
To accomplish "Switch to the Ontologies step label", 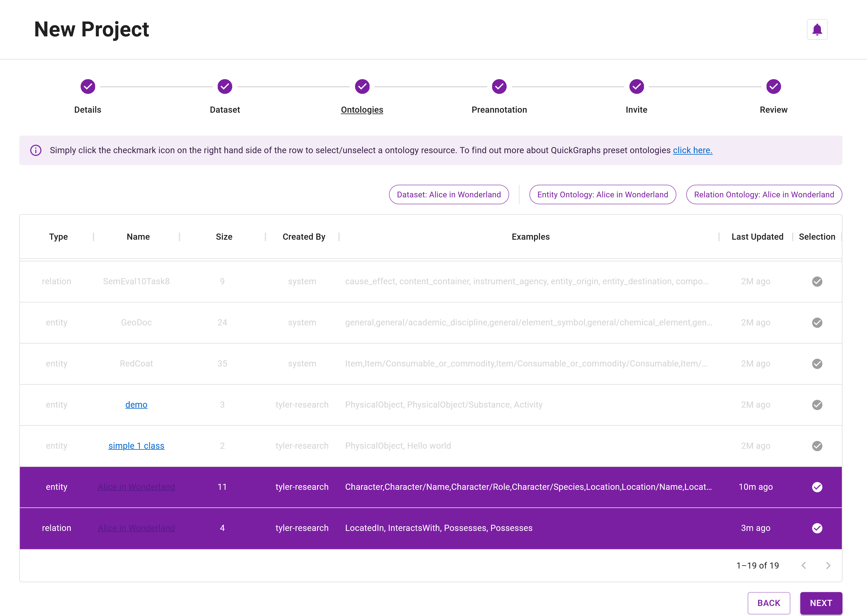I will (362, 110).
